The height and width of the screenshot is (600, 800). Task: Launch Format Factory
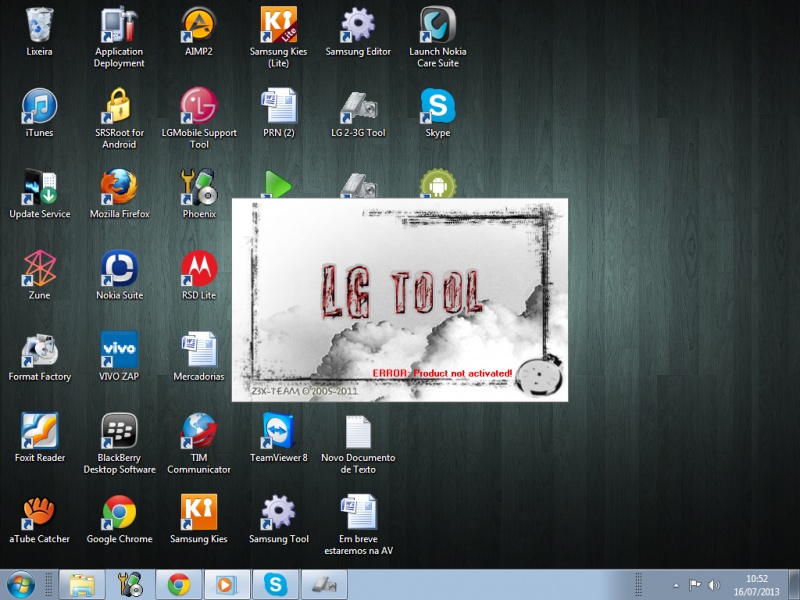pos(39,356)
